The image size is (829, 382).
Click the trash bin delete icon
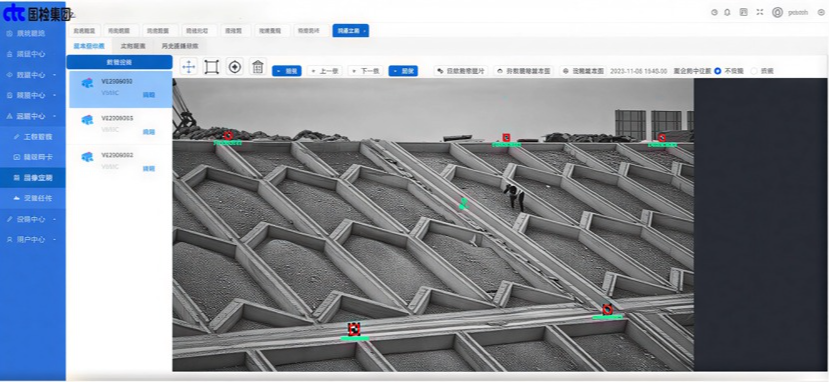point(257,67)
